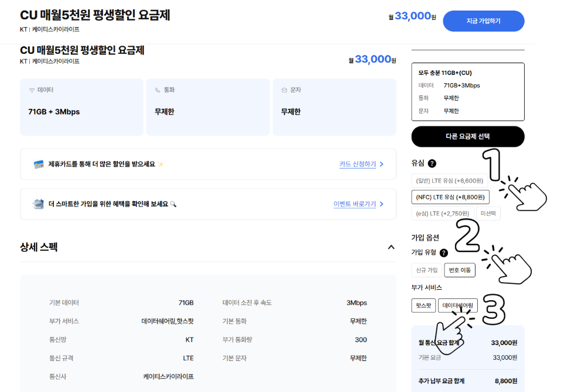Collapse the 상세 스펙 section chevron
Image resolution: width=561 pixels, height=392 pixels.
coord(391,247)
